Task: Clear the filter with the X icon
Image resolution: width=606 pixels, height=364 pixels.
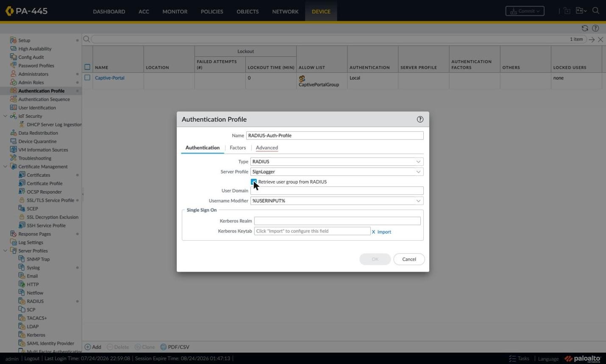Action: [x=600, y=39]
